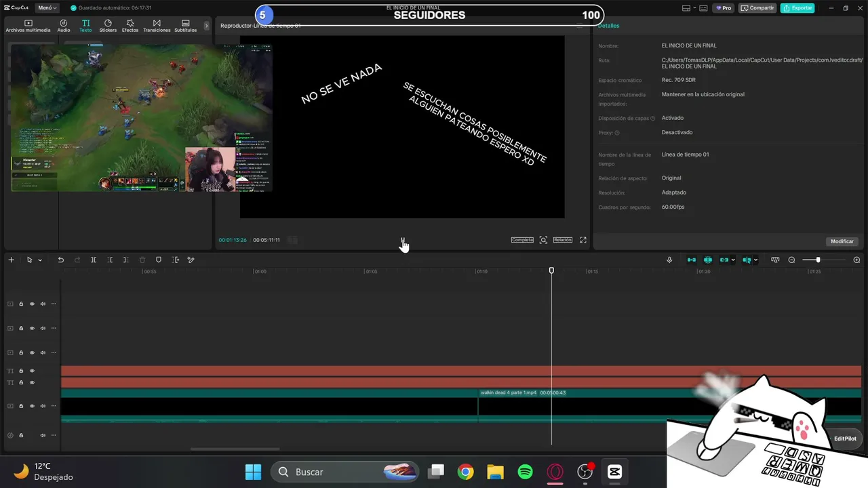Click the Pro upgrade button
The width and height of the screenshot is (868, 488).
coord(723,8)
